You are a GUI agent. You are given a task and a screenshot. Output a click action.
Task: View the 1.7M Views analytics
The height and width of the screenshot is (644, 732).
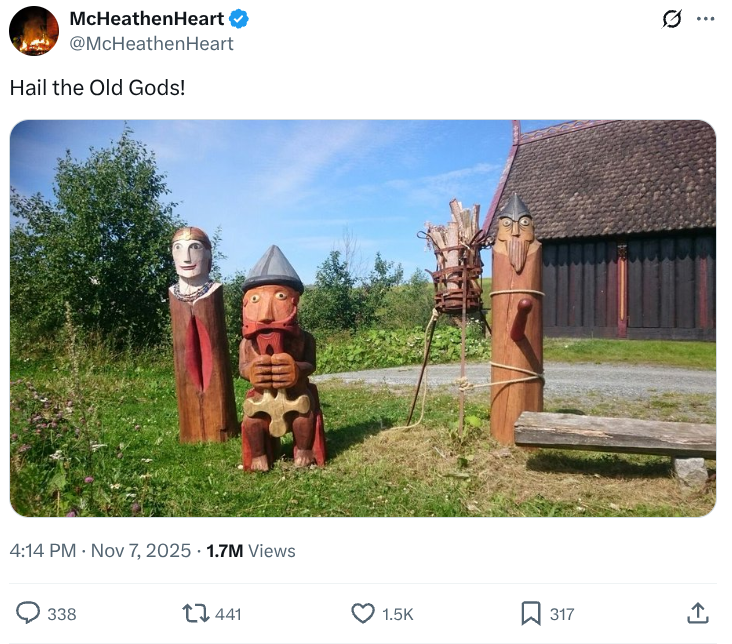[250, 551]
